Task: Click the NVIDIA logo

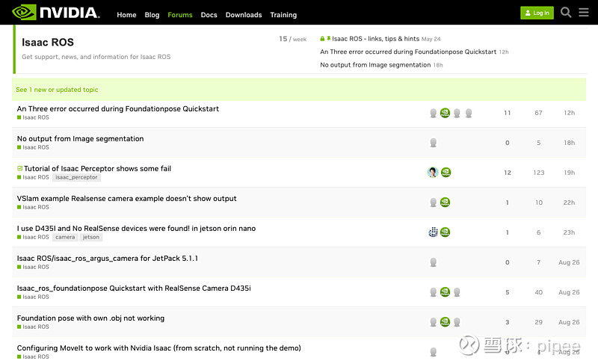Action: pyautogui.click(x=56, y=12)
